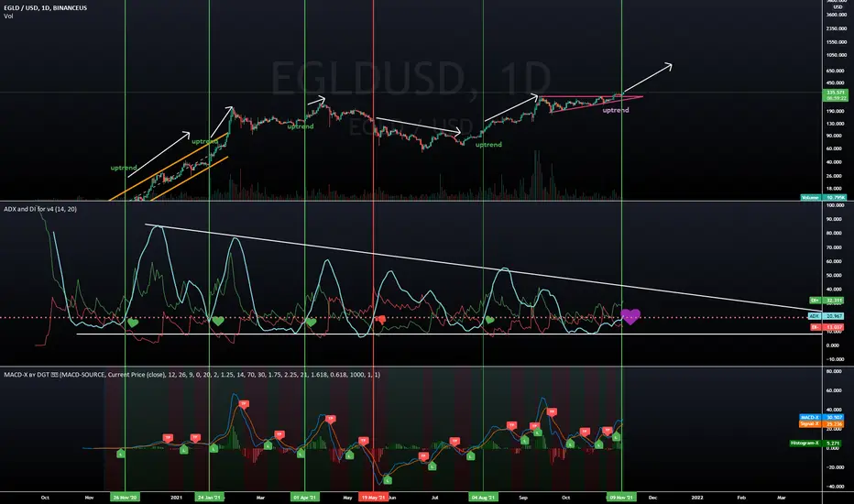Click 2022 on the time axis
Screen dimensions: 854x504
coord(696,498)
